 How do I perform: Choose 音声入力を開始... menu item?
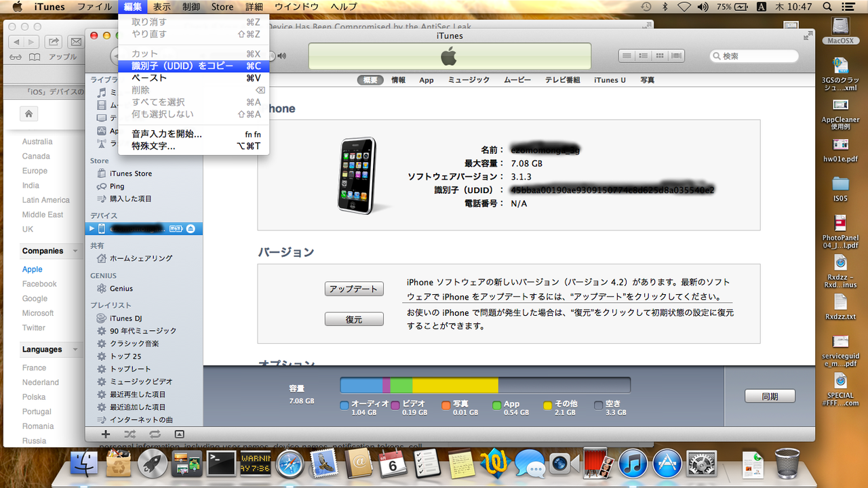point(194,134)
